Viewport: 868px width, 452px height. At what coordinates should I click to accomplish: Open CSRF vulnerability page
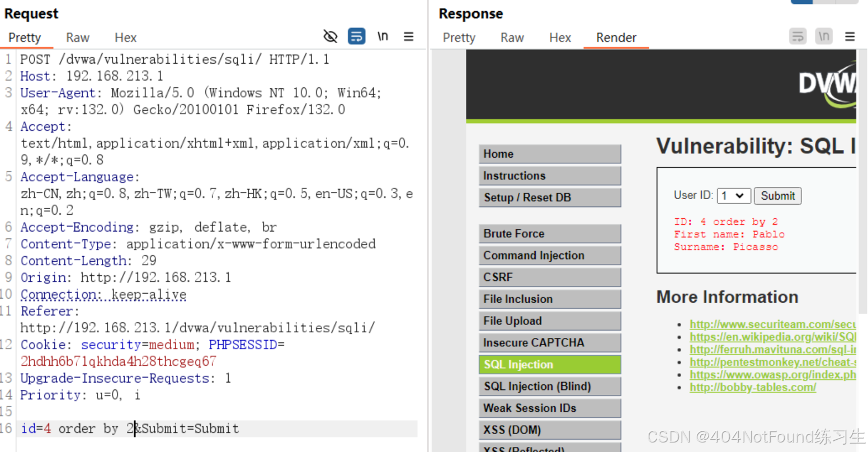coord(550,277)
